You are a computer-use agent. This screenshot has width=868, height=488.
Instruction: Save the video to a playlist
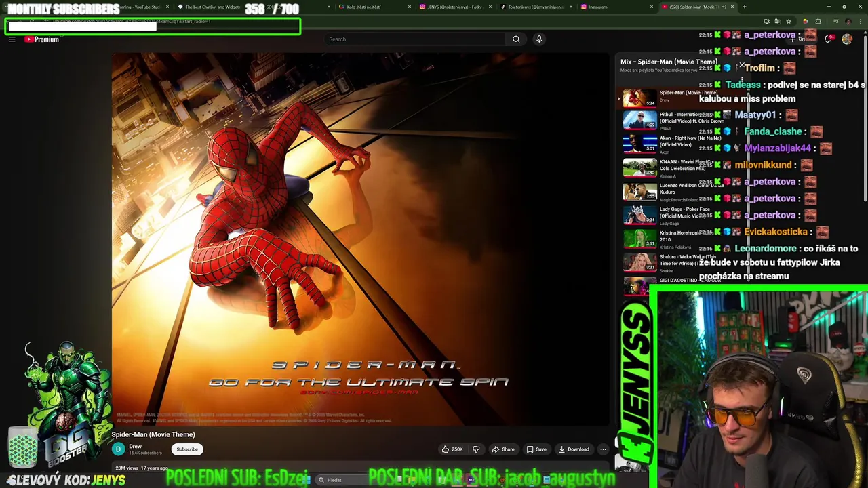pos(536,449)
